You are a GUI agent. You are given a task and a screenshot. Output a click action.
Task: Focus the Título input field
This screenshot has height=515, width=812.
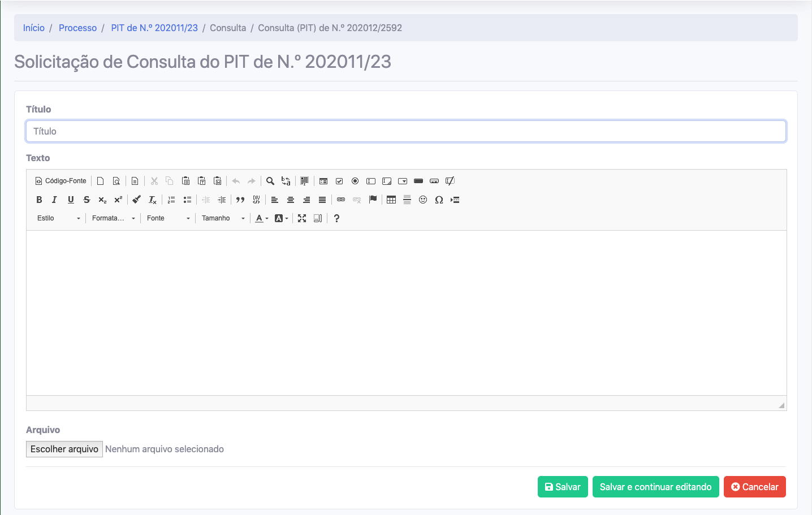405,131
